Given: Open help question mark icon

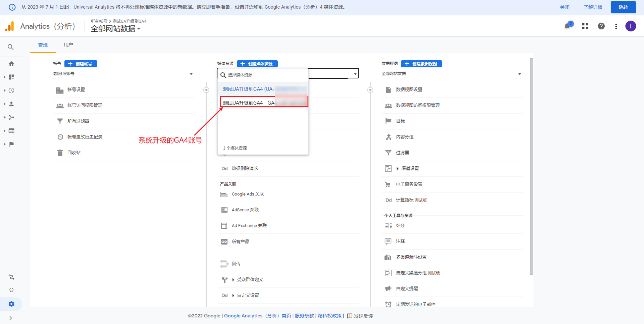Looking at the screenshot, I should click(601, 26).
